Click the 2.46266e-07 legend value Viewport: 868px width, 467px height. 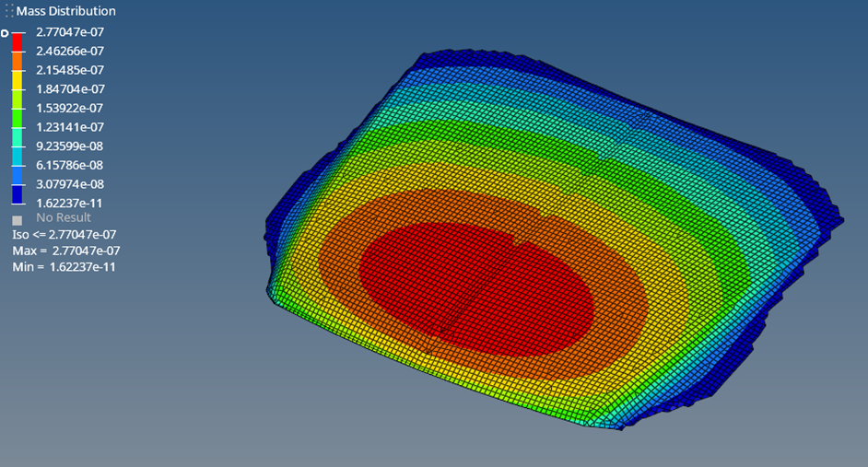pyautogui.click(x=69, y=51)
